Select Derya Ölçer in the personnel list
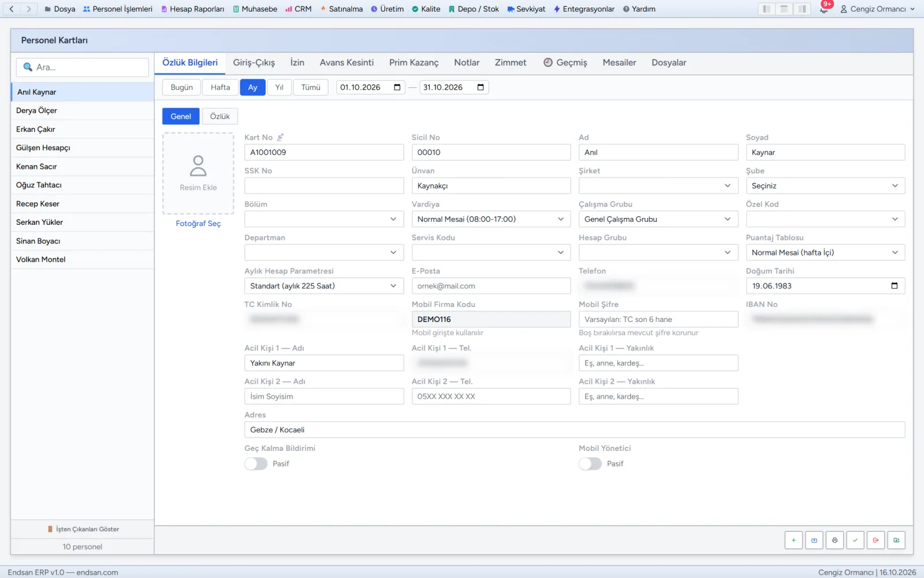This screenshot has width=924, height=578. pyautogui.click(x=82, y=110)
